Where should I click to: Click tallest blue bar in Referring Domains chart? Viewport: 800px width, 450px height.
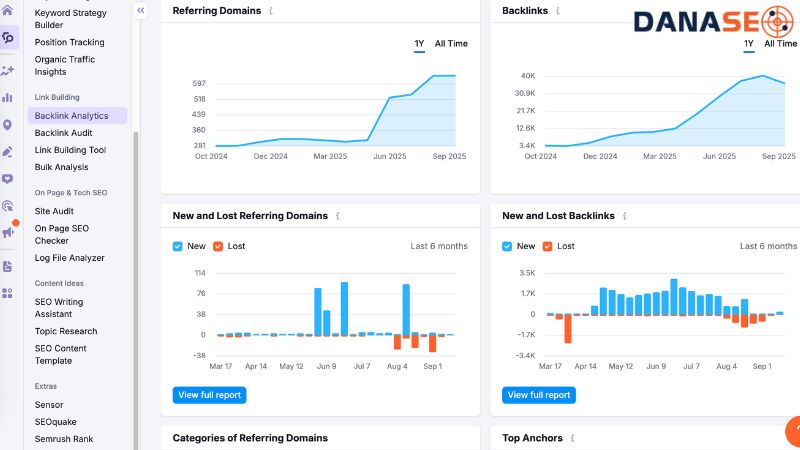[x=344, y=309]
